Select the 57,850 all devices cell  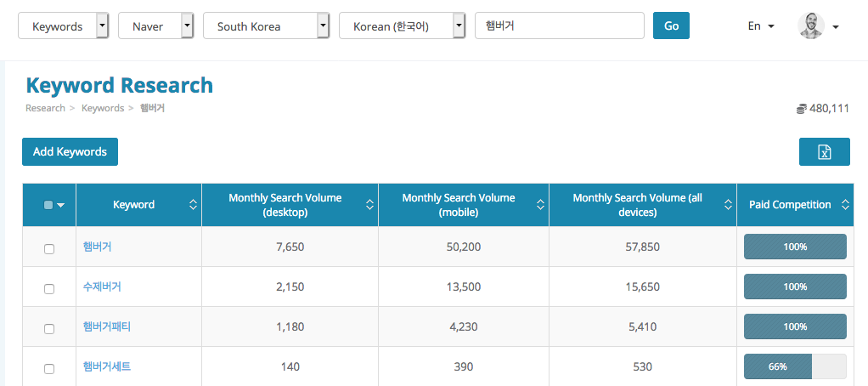642,247
